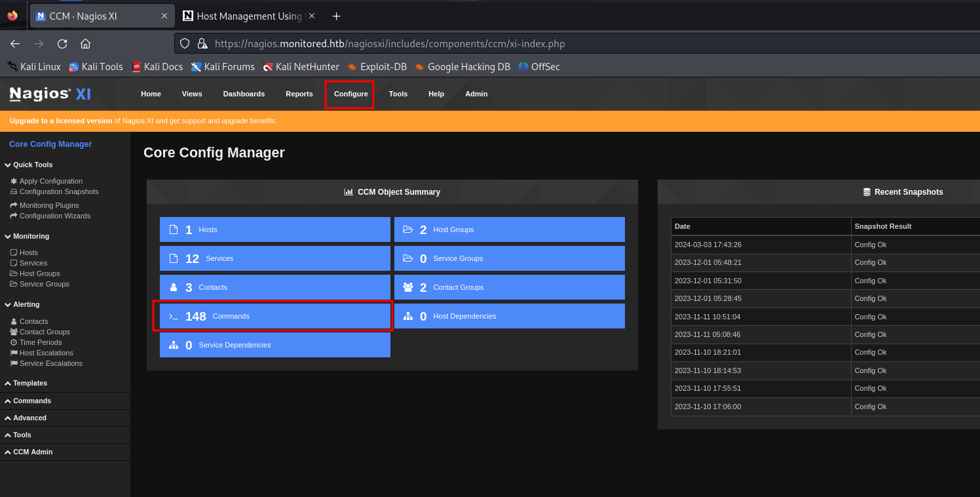
Task: Expand the Commands sidebar section
Action: pyautogui.click(x=28, y=401)
